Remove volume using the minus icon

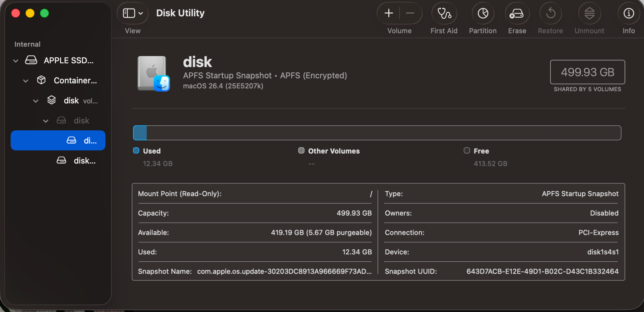point(410,13)
